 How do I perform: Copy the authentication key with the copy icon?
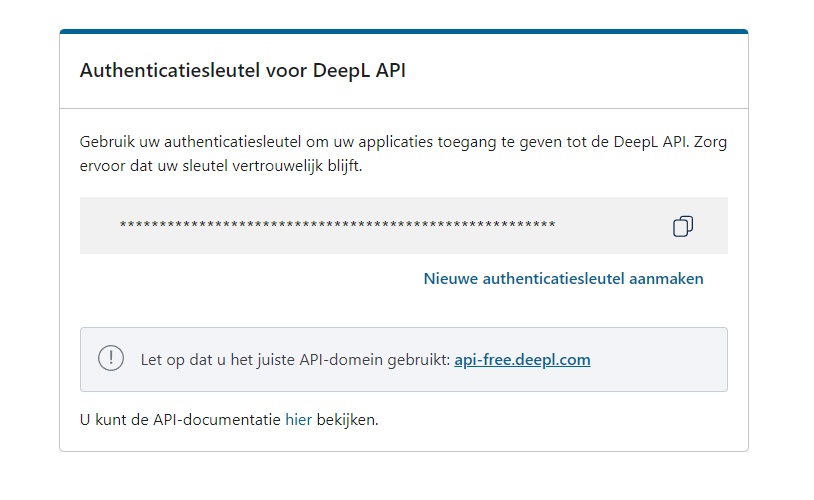tap(683, 226)
